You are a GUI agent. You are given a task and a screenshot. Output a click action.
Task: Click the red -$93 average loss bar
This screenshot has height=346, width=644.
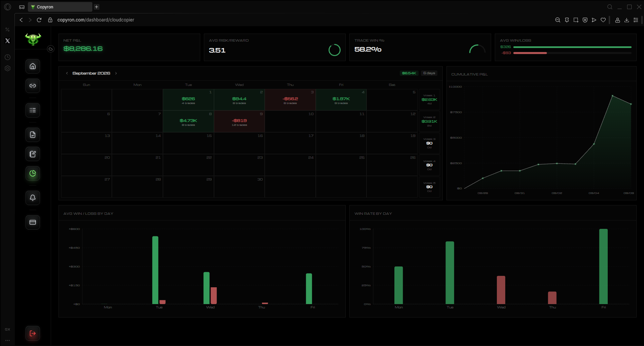pyautogui.click(x=530, y=53)
